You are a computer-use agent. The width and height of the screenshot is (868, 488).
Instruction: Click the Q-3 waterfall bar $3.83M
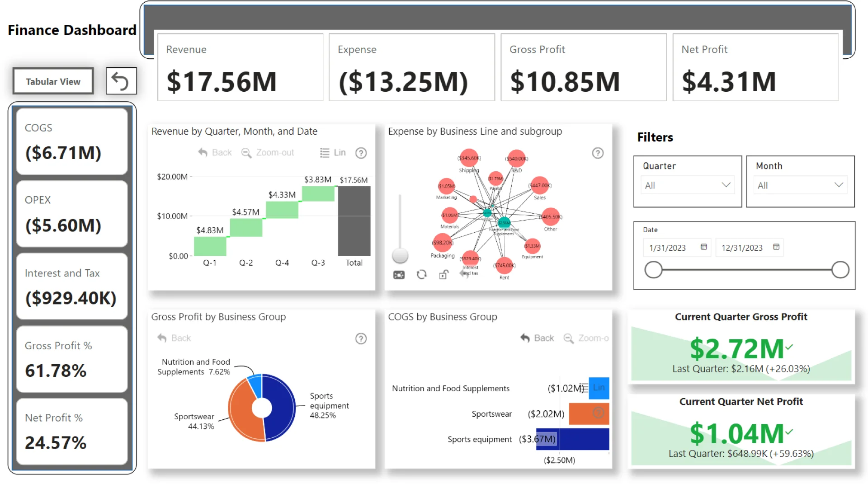coord(318,194)
